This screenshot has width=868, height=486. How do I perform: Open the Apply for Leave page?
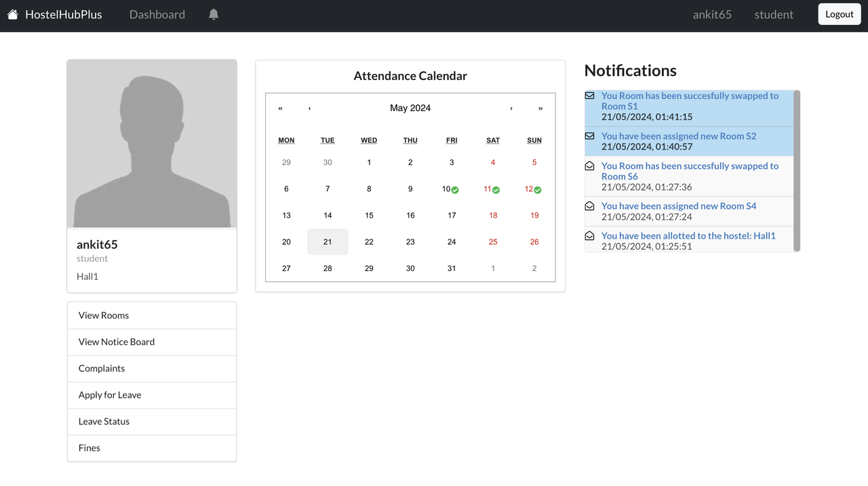coord(109,394)
